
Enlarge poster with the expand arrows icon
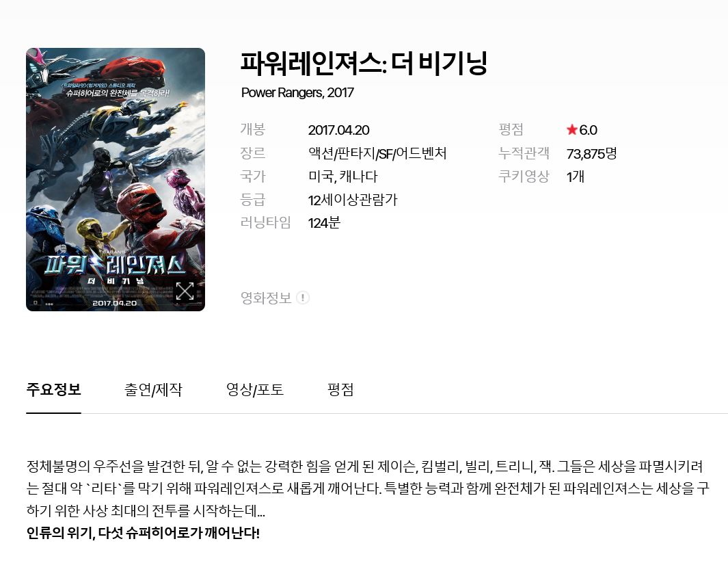[185, 291]
